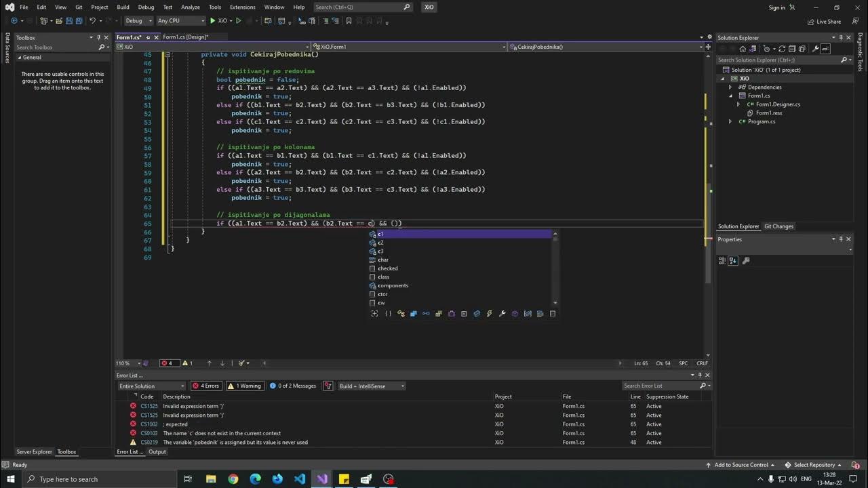Toggle the namespace braces filter in the IntelliSense popup
The width and height of the screenshot is (868, 488).
(388, 314)
